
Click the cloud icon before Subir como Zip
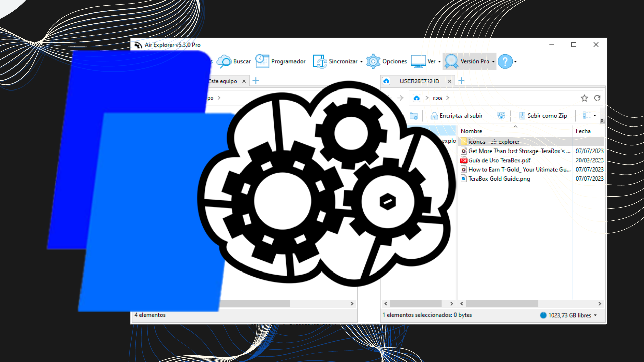(501, 116)
